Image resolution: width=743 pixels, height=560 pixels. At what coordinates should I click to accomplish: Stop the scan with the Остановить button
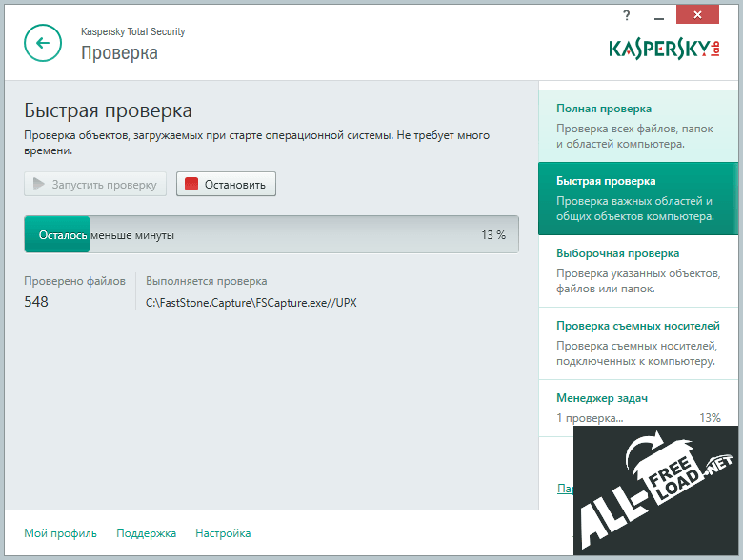pyautogui.click(x=226, y=184)
